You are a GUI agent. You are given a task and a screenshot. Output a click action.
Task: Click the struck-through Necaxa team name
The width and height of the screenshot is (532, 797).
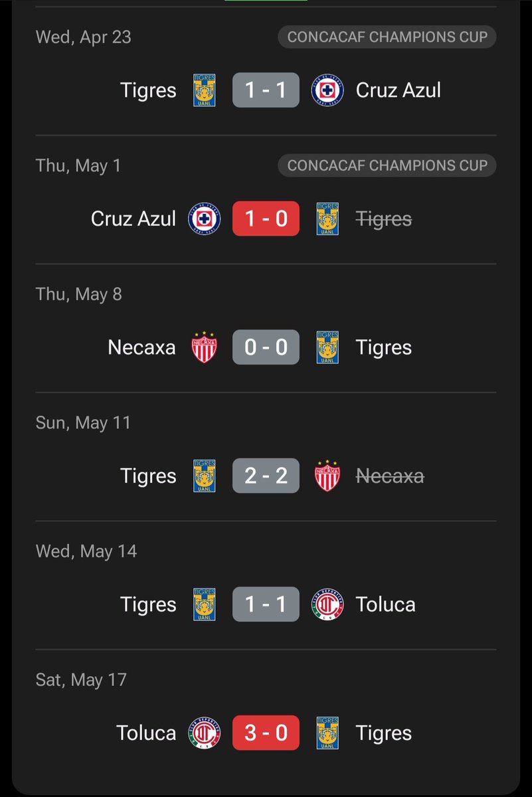[x=390, y=476]
